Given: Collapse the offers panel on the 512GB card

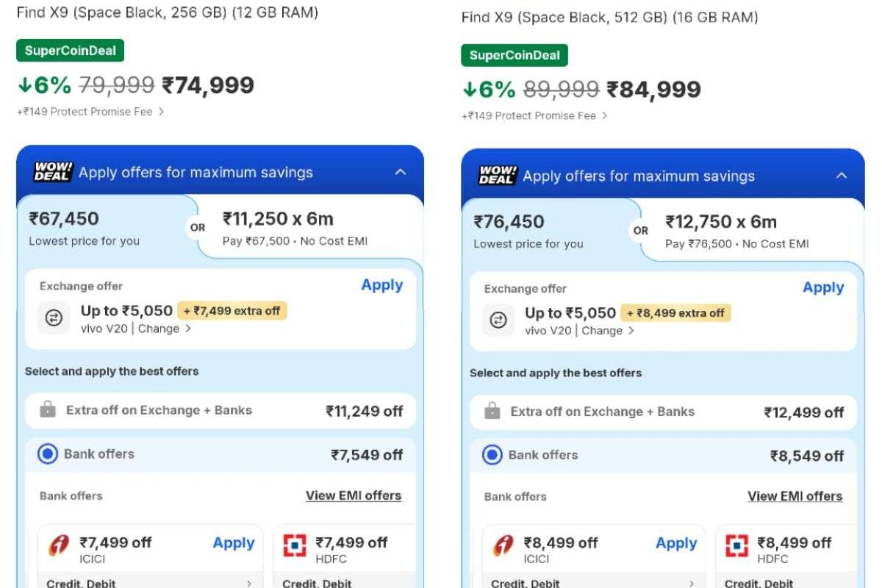Looking at the screenshot, I should click(x=842, y=176).
